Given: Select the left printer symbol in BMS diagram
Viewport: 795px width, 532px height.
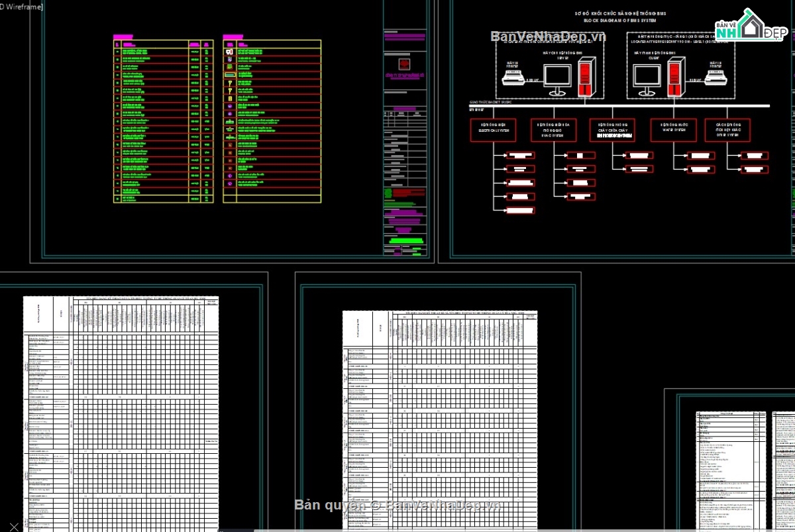Looking at the screenshot, I should 511,79.
